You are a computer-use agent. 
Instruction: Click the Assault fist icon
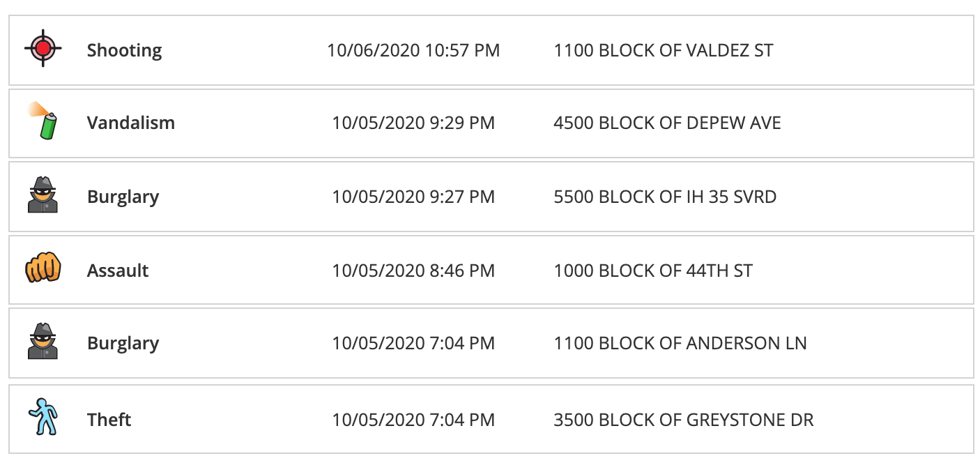pos(43,268)
